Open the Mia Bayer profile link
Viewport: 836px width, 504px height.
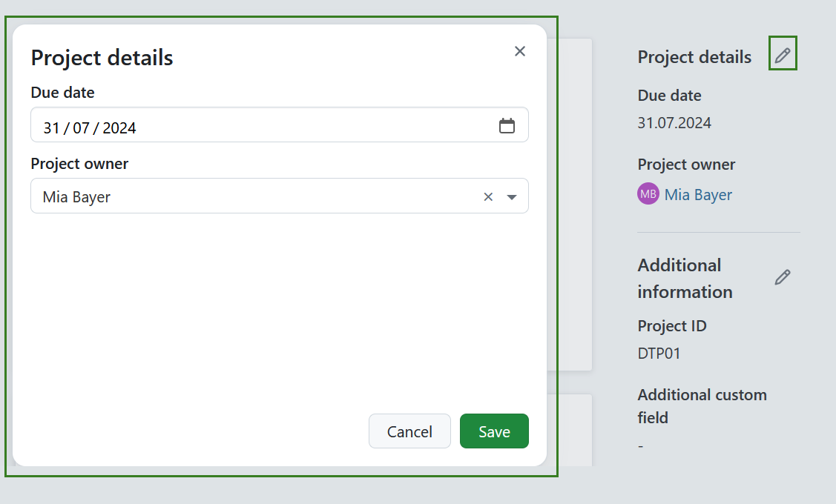pos(698,195)
